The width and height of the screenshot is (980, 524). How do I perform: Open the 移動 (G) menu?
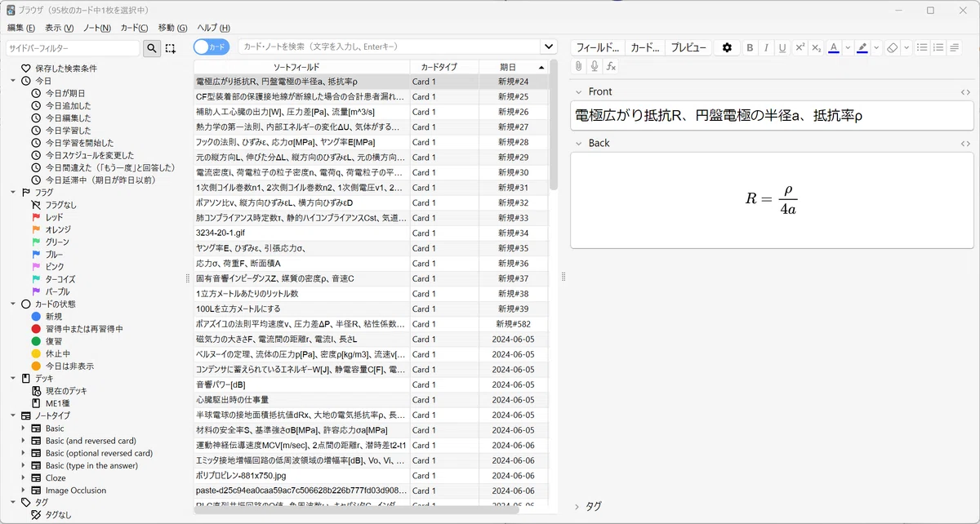[x=173, y=28]
